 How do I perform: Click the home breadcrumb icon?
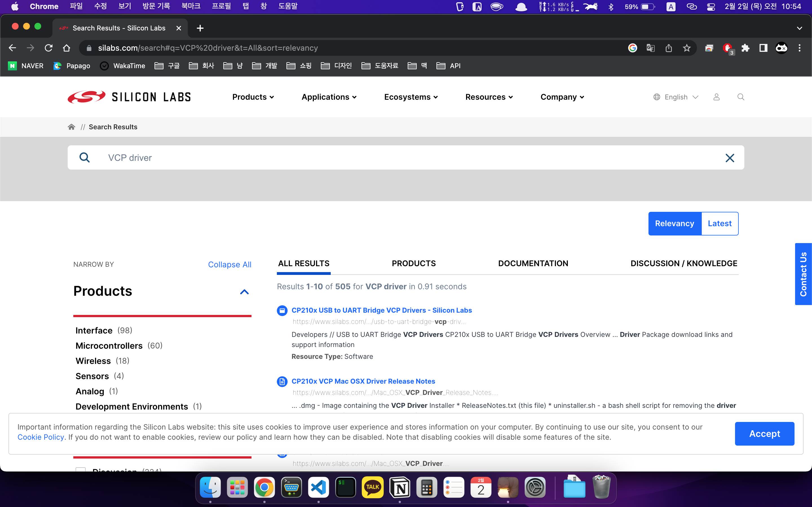pos(71,127)
